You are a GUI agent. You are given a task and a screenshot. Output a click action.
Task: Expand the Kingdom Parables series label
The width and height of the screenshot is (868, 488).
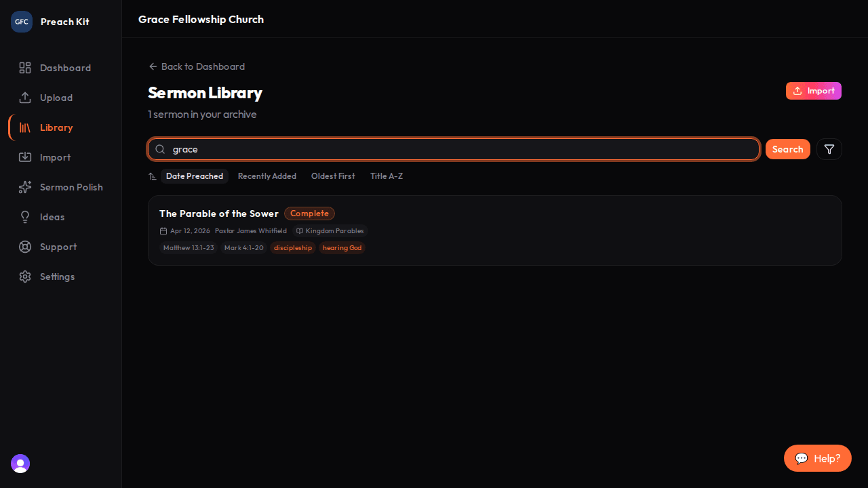(330, 231)
